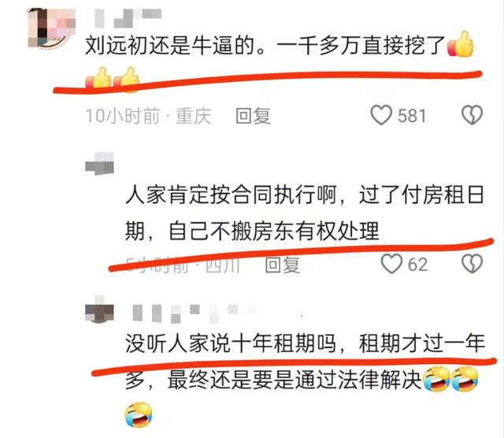This screenshot has width=504, height=438.
Task: Tap thumbs-up emoji after 直接挖了
Action: coord(461,44)
